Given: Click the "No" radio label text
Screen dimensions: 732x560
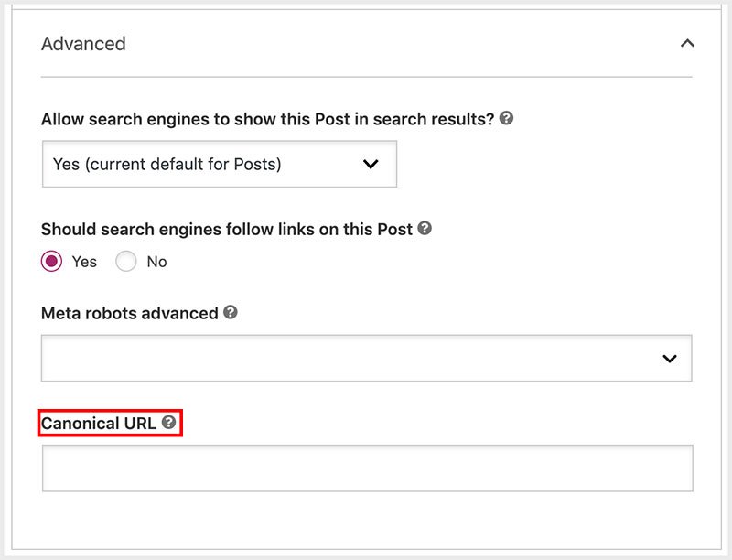Looking at the screenshot, I should tap(156, 262).
